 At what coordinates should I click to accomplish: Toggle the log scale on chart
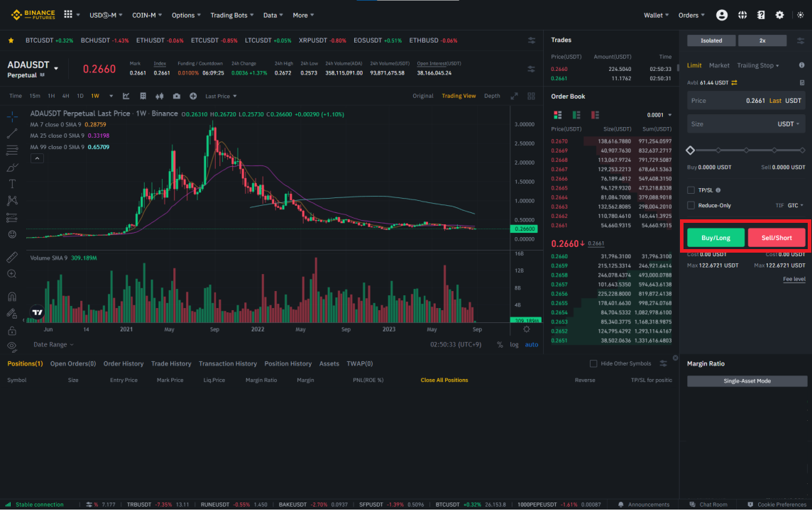click(514, 344)
